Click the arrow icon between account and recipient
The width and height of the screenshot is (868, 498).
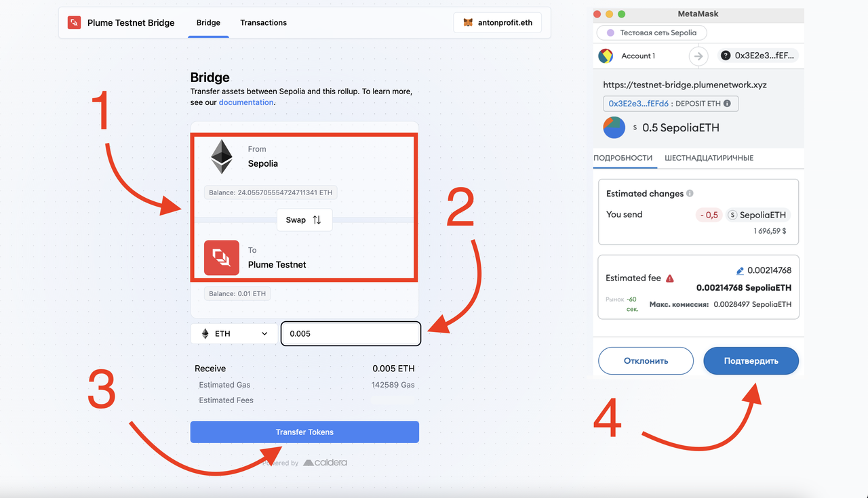[698, 56]
